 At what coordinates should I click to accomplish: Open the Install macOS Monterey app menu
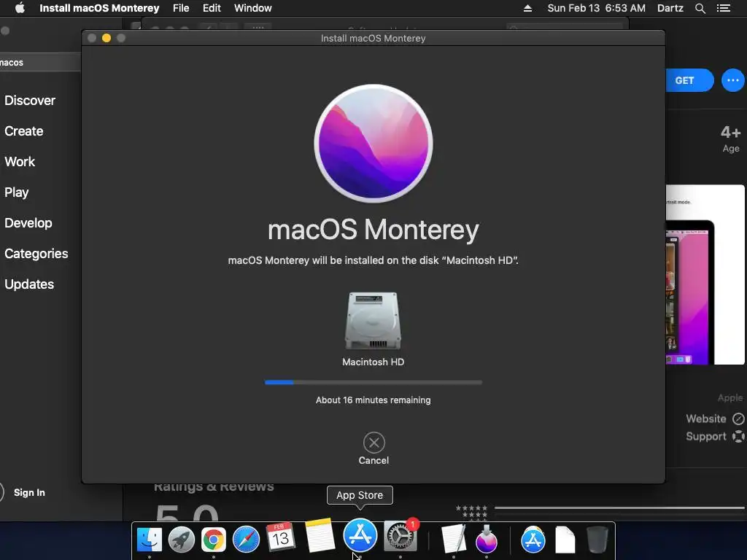tap(99, 8)
